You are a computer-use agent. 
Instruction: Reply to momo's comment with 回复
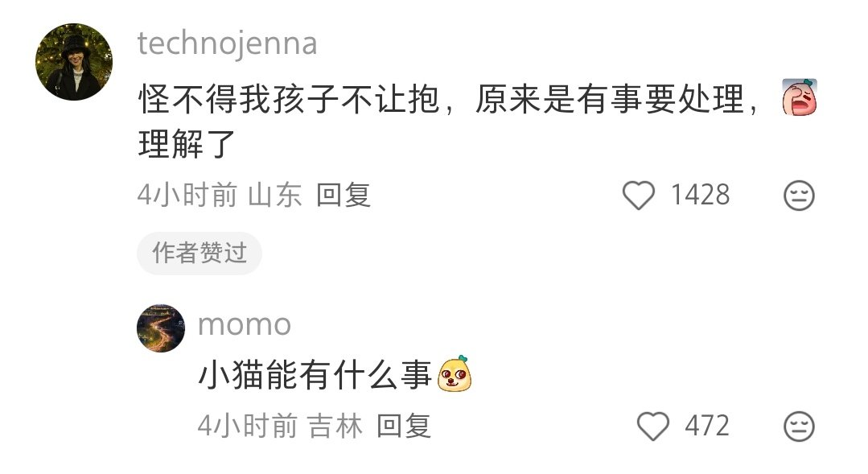coord(404,426)
